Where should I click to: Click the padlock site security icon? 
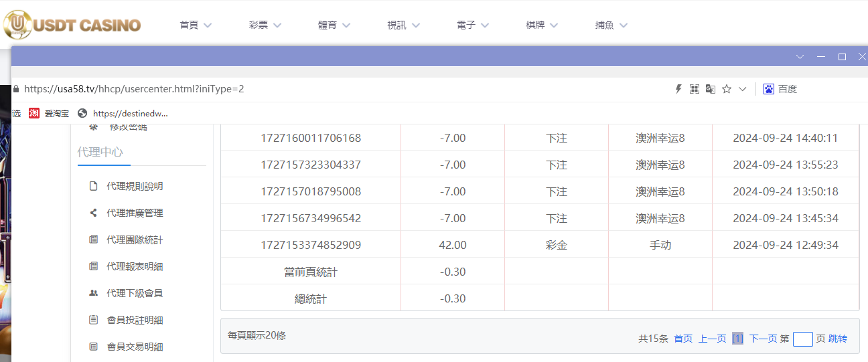[15, 89]
